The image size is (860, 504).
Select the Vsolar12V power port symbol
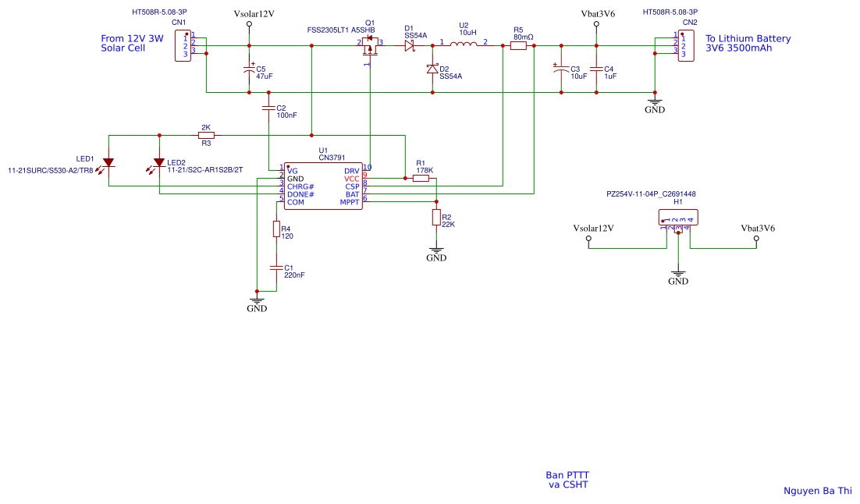249,22
